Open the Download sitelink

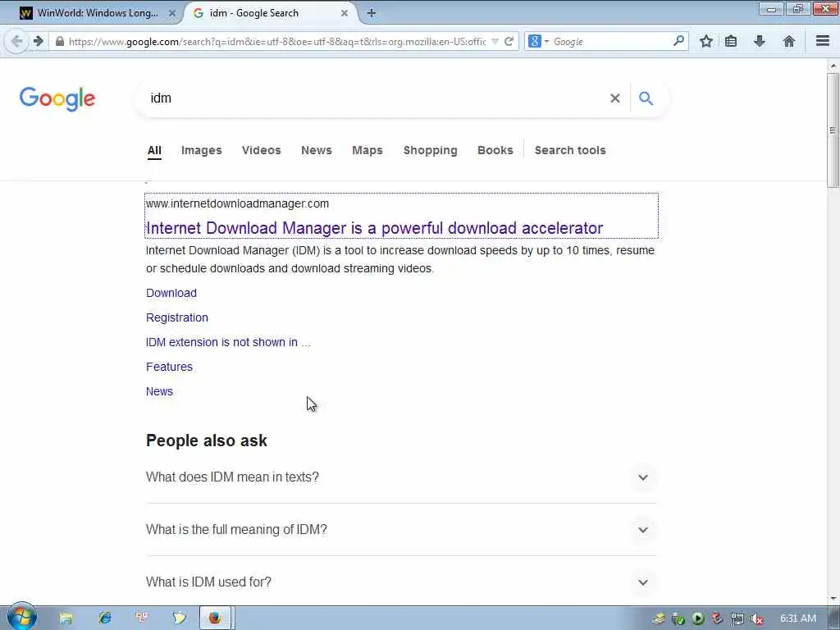pos(171,293)
